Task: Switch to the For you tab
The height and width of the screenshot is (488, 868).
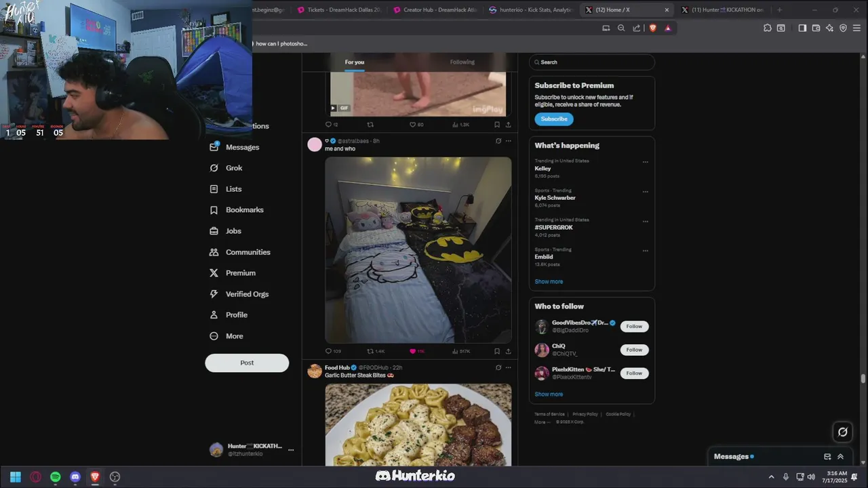Action: [354, 62]
